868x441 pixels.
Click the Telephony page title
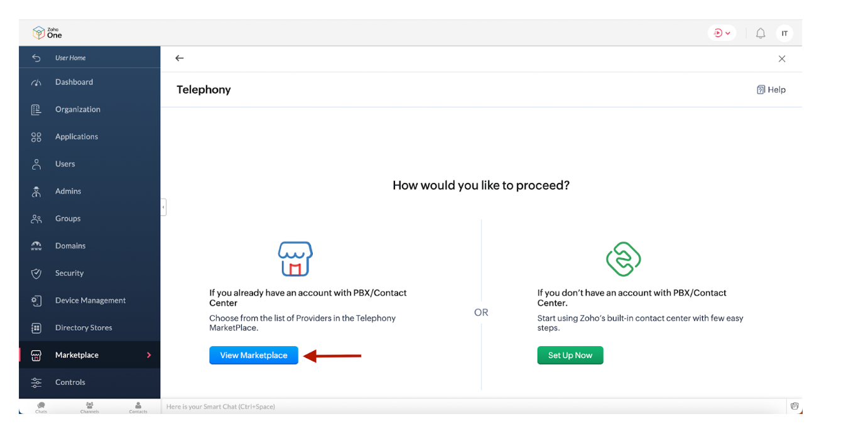pyautogui.click(x=203, y=90)
